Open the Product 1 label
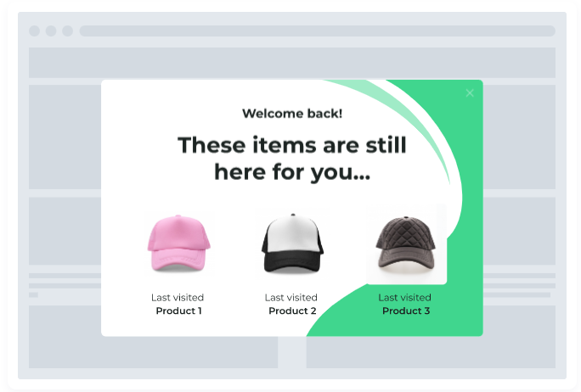This screenshot has height=392, width=581. click(x=178, y=311)
